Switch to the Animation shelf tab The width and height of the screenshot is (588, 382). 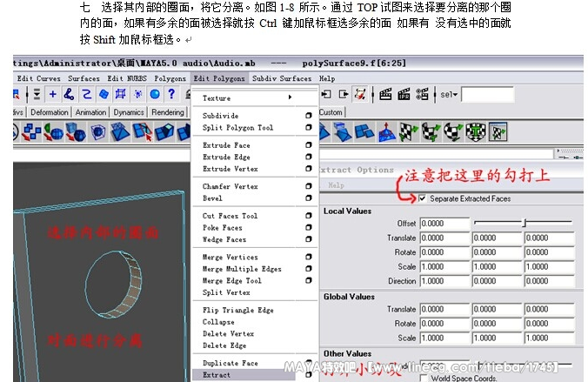(x=90, y=112)
